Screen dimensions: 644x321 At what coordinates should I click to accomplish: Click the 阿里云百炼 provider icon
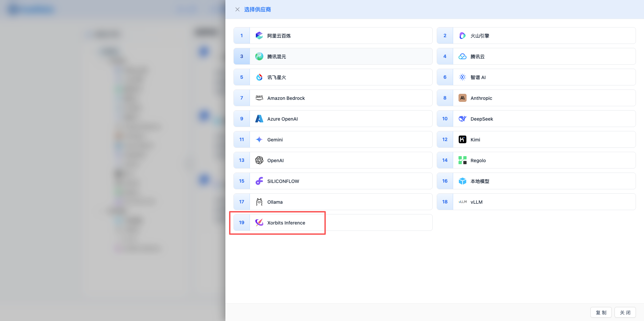coord(259,36)
